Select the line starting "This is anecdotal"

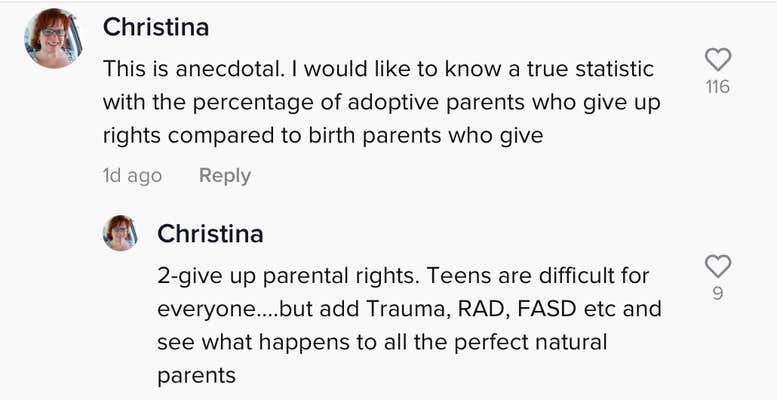[380, 70]
